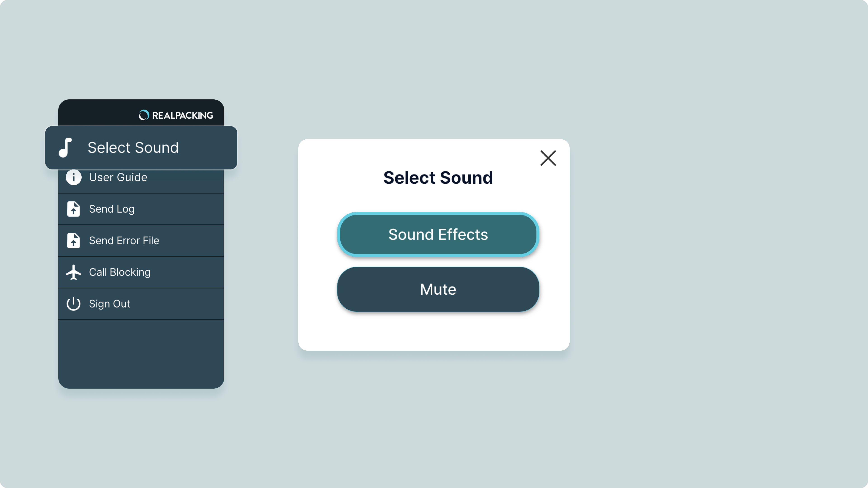Click the Sign Out power icon
This screenshot has height=488, width=868.
[73, 304]
